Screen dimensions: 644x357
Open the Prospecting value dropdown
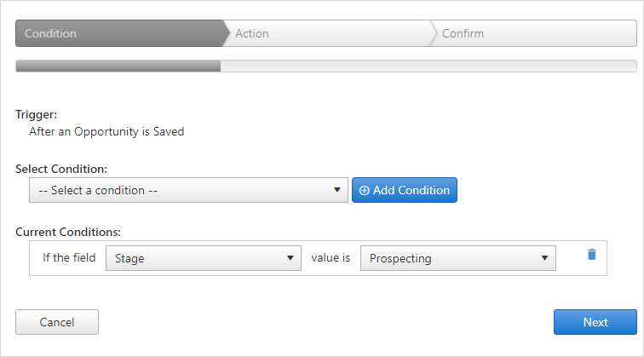tap(458, 258)
